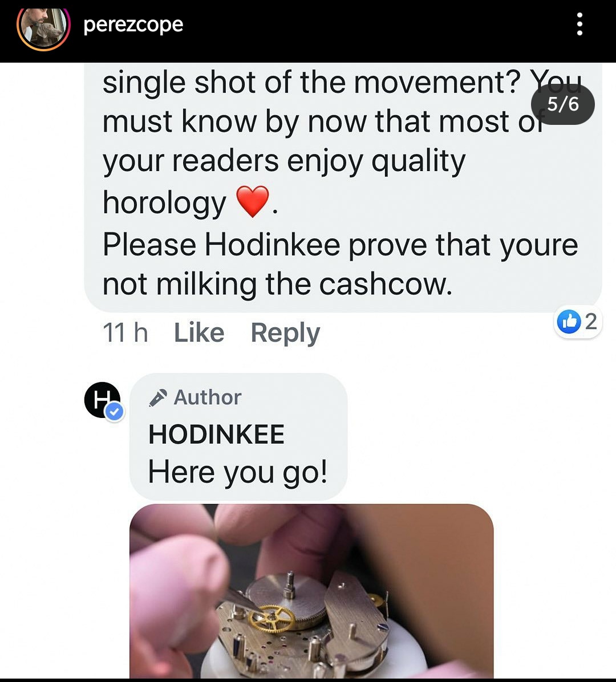
Task: Tap the HODINKEE round H avatar
Action: coord(102,399)
